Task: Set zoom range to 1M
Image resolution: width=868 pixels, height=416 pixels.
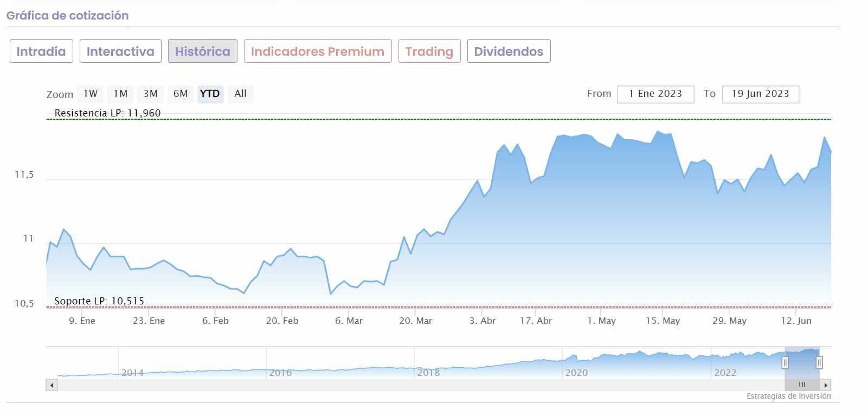Action: coord(120,94)
